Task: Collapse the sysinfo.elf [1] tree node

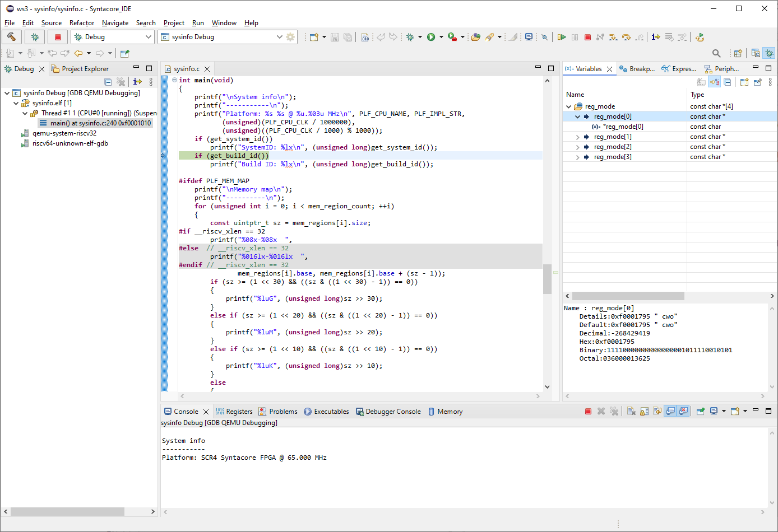Action: click(16, 103)
